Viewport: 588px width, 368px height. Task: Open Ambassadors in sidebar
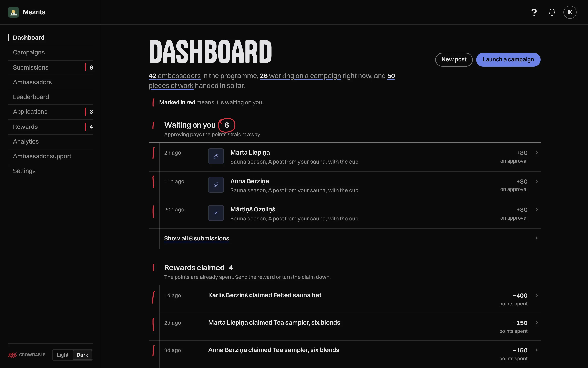pos(51,82)
